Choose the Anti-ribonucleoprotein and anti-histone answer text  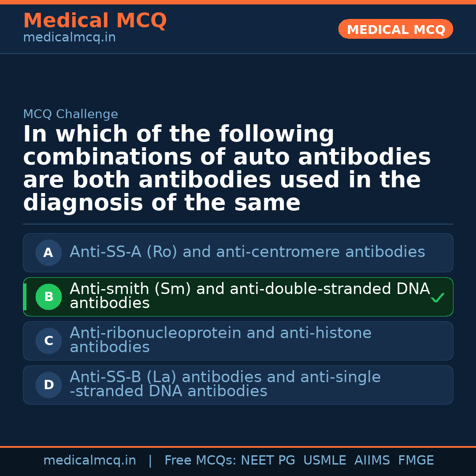[220, 340]
